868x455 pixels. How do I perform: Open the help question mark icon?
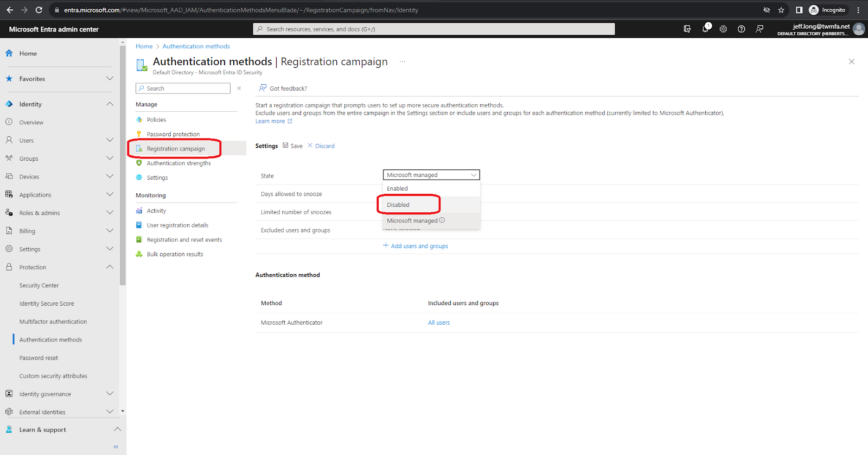click(741, 29)
